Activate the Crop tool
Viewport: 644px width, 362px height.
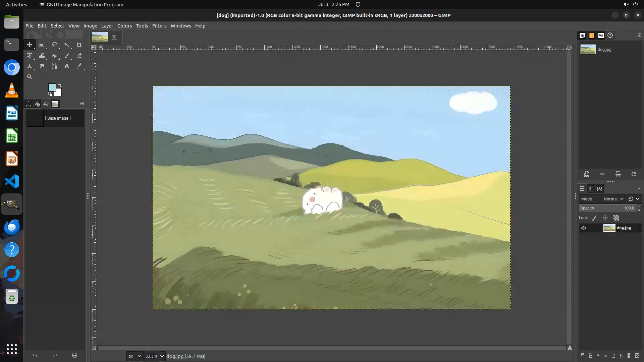[x=79, y=45]
